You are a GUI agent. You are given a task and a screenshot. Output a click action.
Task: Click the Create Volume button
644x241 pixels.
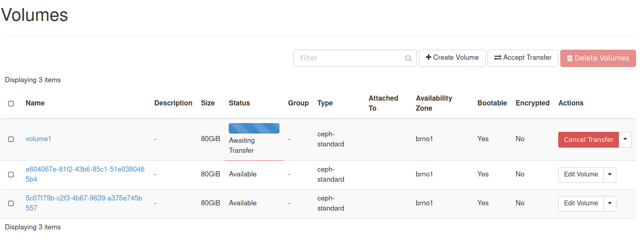452,58
